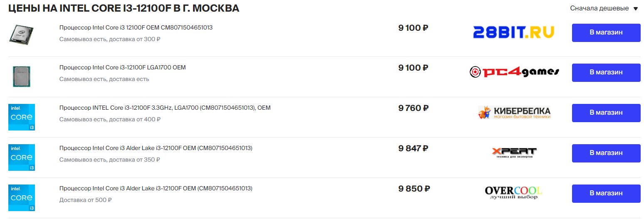This screenshot has width=644, height=219.
Task: Expand the "Сначала дешевые" sort dropdown
Action: click(604, 8)
